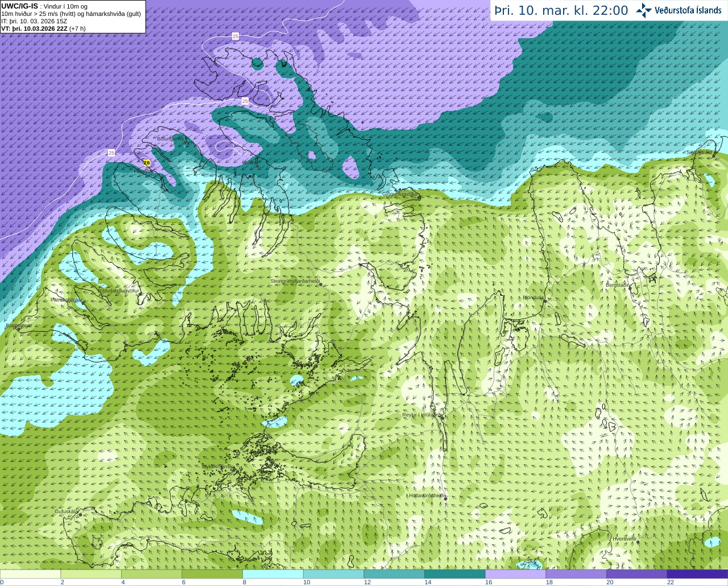Screen dimensions: 728x586
Task: Click the yellow 26 max gust marker
Action: click(x=147, y=162)
